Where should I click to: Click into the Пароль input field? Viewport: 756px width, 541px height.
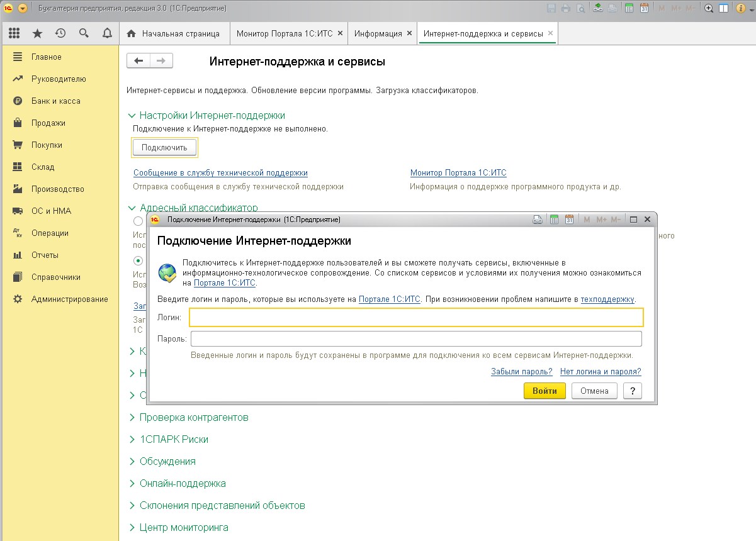[x=416, y=339]
